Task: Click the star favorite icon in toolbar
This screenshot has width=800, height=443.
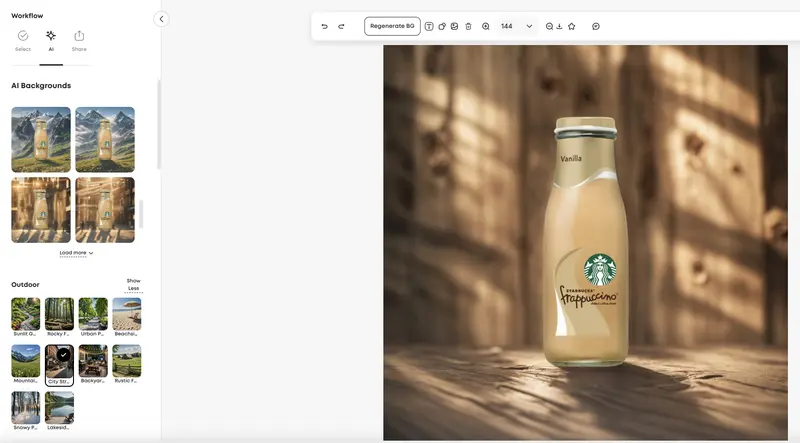Action: click(x=571, y=26)
